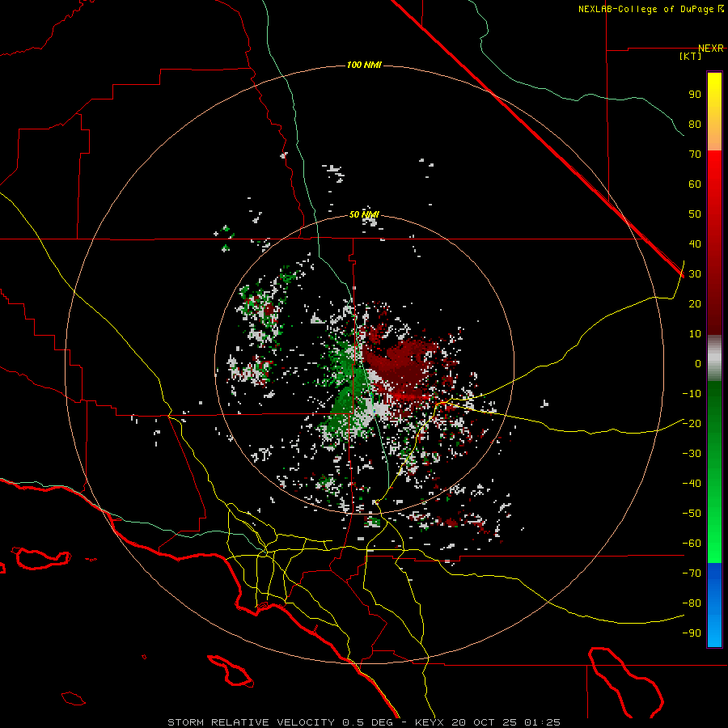728x728 pixels.
Task: Click the 70 value on velocity scale
Action: [695, 154]
